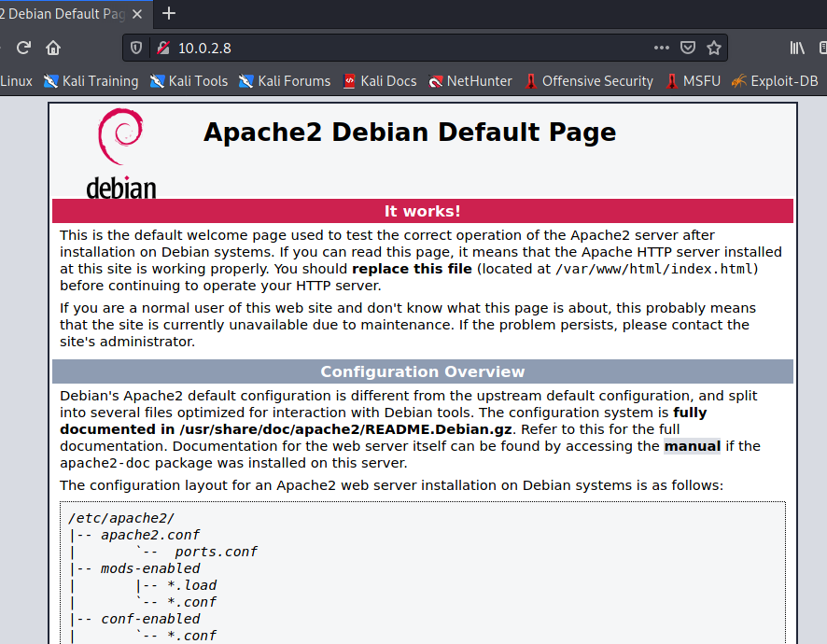Screen dimensions: 827x644
Task: Close the Debian Default Page tab
Action: coord(137,14)
